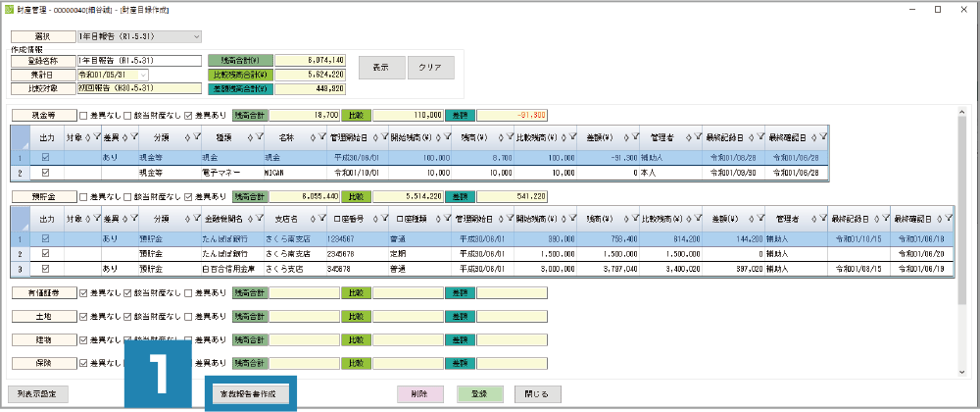980x412 pixels.
Task: Click the 家裁報告書作成 button
Action: [x=247, y=393]
